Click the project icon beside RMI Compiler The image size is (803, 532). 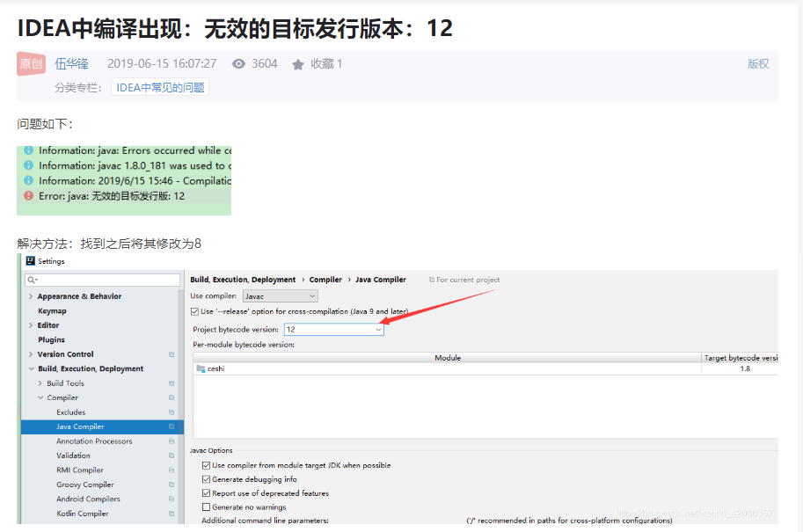point(172,470)
